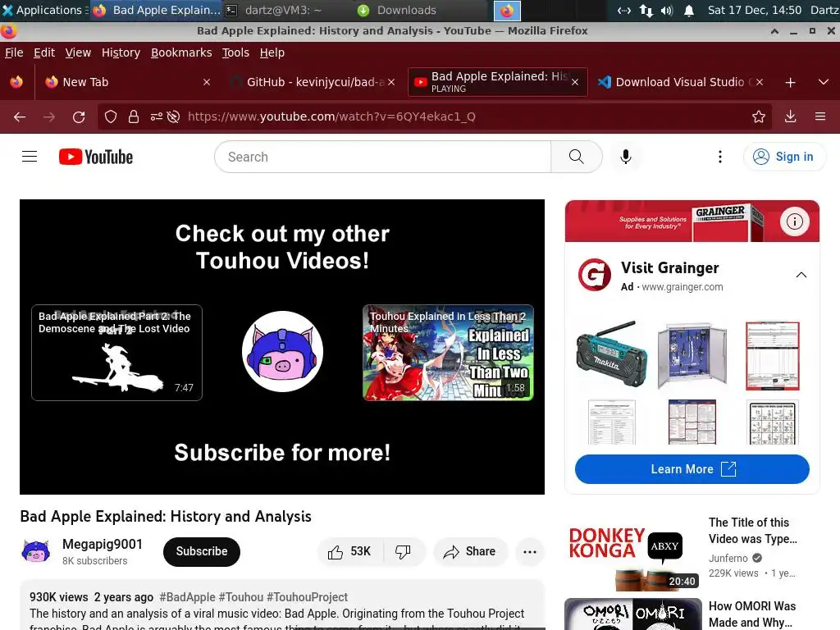This screenshot has height=630, width=840.
Task: Click the Junferno channel name
Action: 728,558
